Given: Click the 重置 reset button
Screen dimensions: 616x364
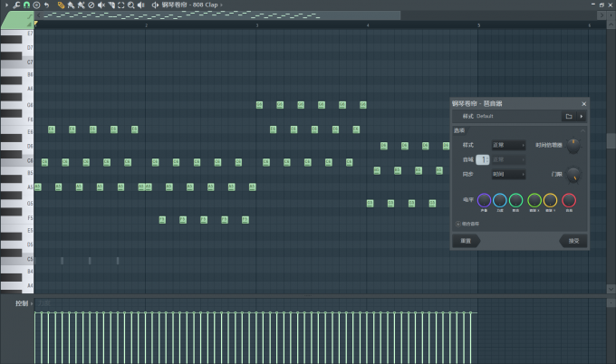Looking at the screenshot, I should pos(466,241).
